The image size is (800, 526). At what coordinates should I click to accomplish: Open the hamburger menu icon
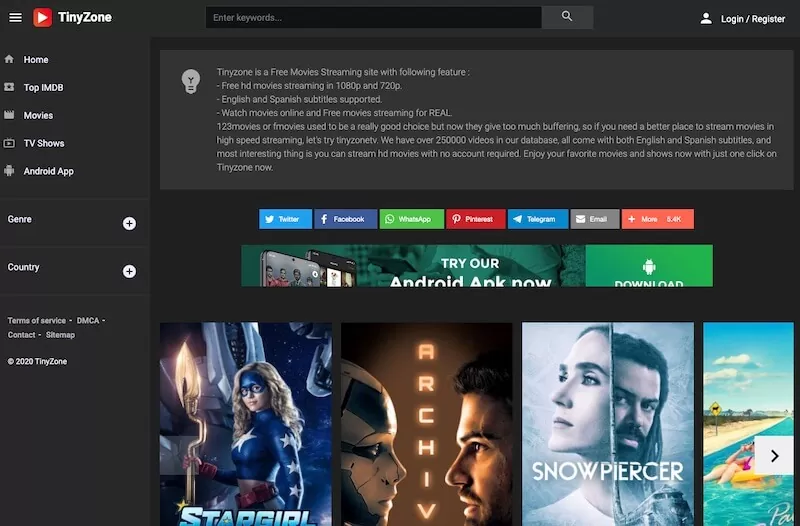(x=15, y=17)
